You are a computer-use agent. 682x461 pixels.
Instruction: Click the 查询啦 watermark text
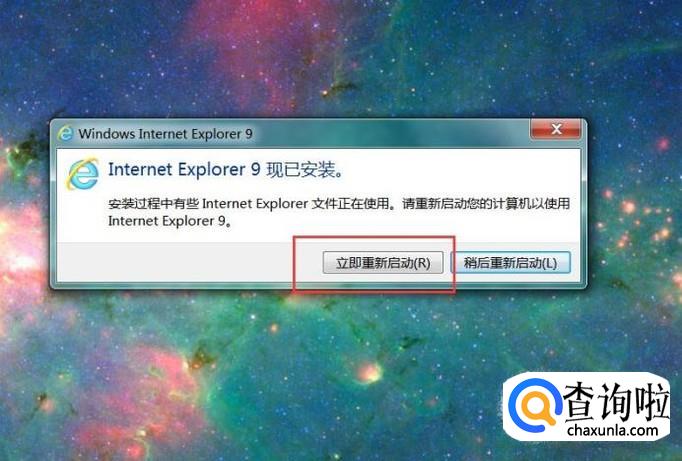(616, 401)
